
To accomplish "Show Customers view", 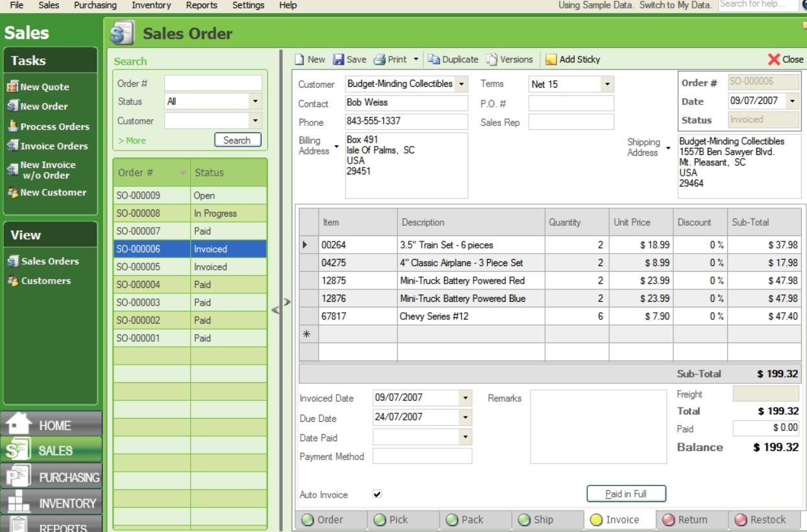I will point(39,281).
